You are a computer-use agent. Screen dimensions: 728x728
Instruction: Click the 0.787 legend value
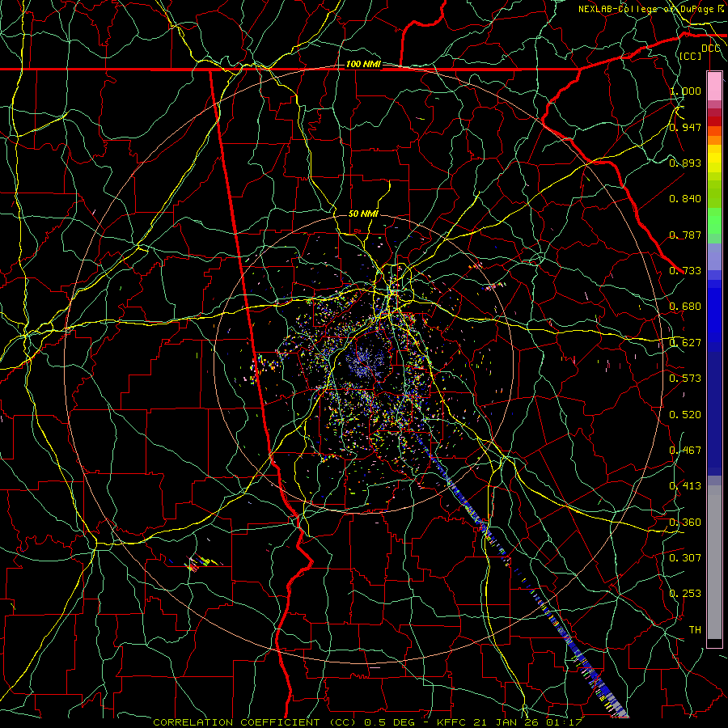point(685,235)
